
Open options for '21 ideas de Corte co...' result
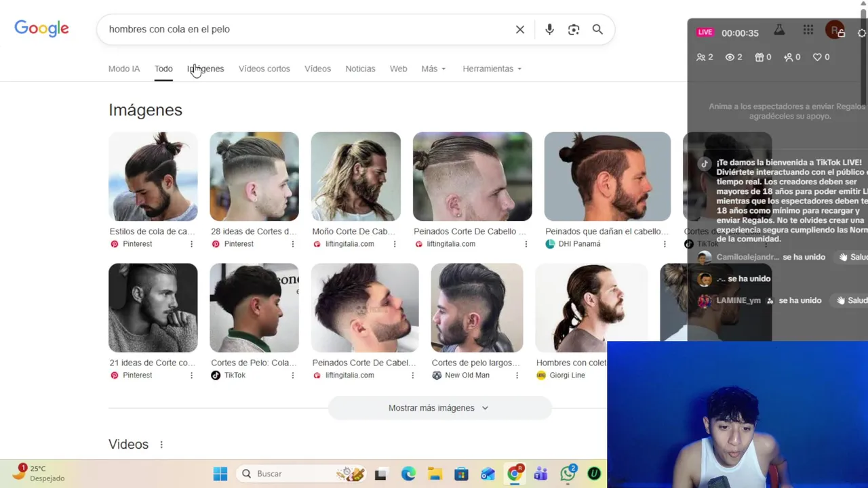coord(191,375)
